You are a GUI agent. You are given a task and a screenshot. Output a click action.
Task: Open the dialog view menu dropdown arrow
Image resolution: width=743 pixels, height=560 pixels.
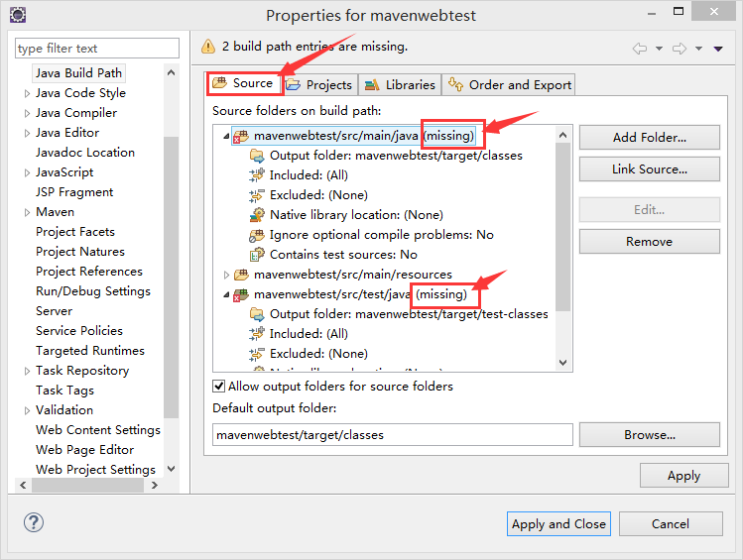coord(718,49)
